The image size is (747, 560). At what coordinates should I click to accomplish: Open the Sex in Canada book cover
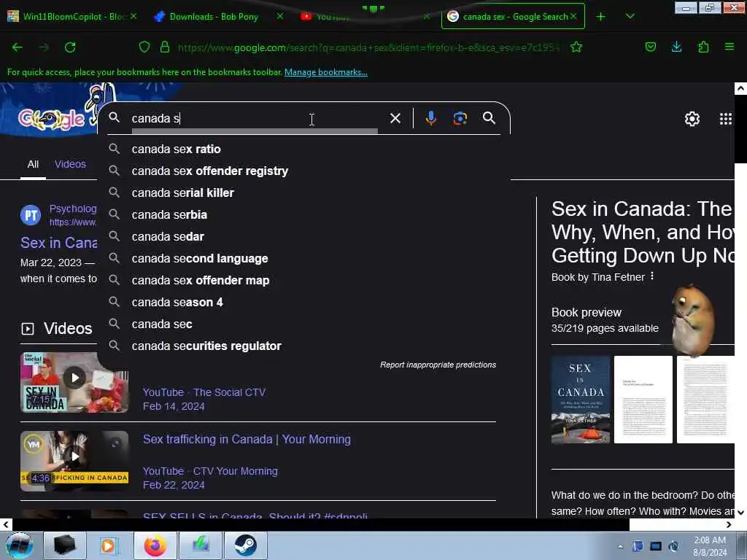point(580,400)
